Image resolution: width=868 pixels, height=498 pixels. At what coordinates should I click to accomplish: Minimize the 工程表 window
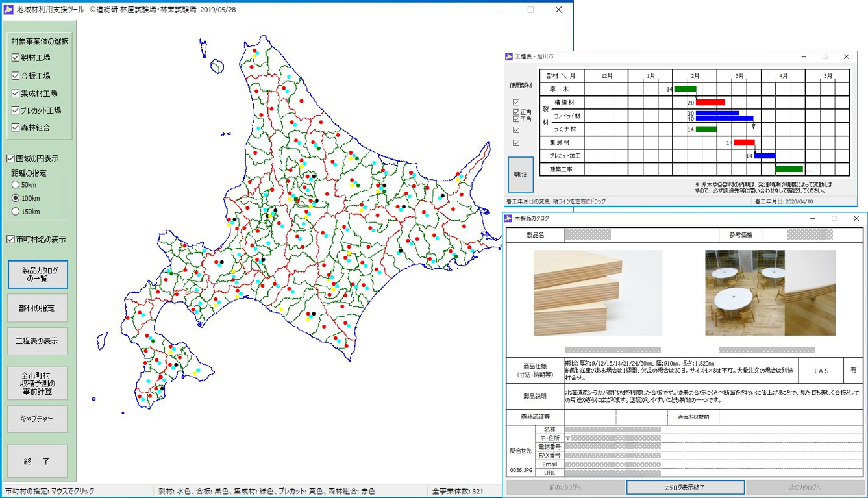[x=802, y=57]
